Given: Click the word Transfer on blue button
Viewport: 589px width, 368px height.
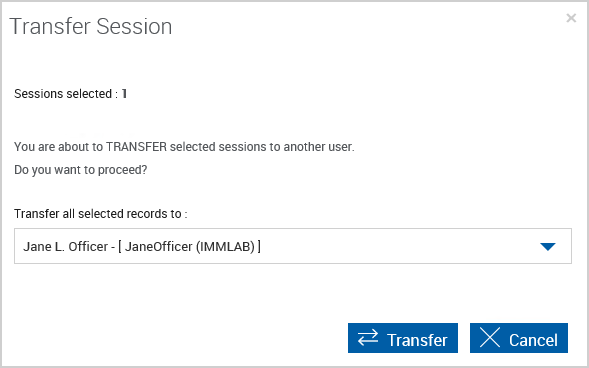Looking at the screenshot, I should point(417,340).
